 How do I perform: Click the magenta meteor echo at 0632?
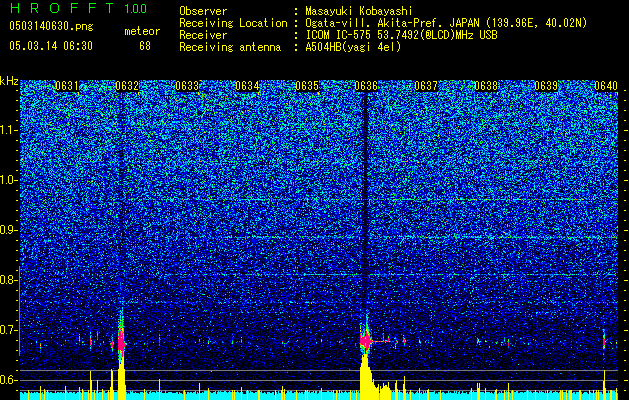tap(121, 343)
